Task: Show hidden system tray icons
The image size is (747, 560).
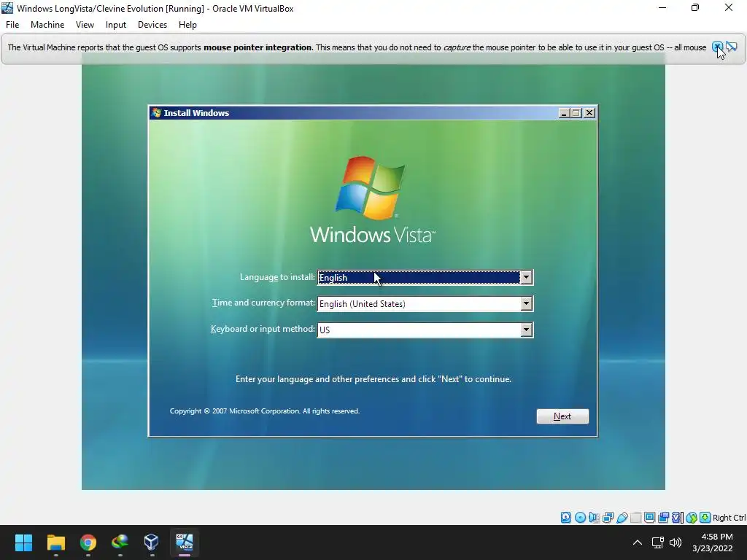Action: 637,542
